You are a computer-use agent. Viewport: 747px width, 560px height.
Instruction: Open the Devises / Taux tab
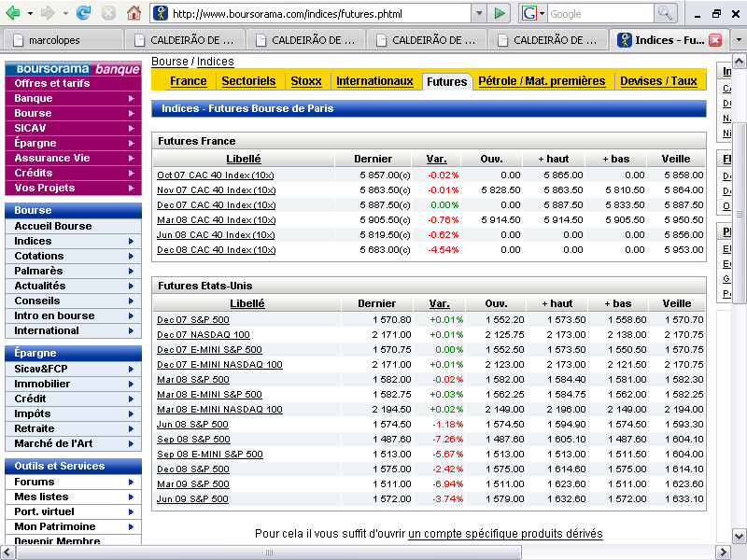(658, 81)
